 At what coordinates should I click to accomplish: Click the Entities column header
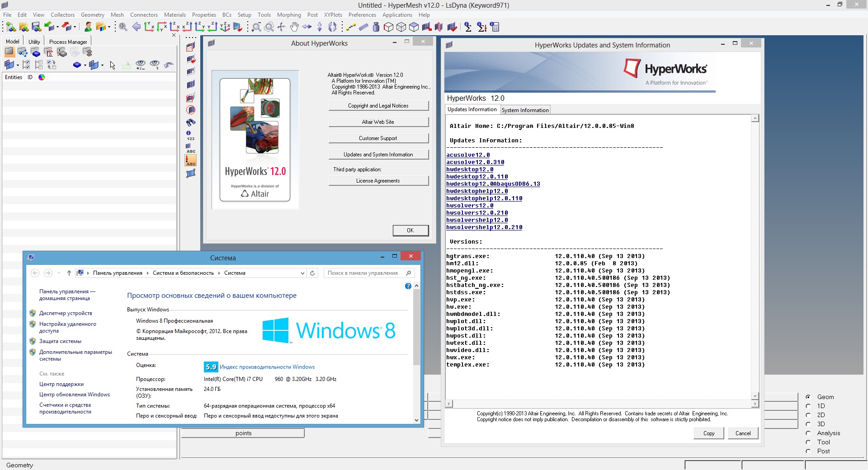14,77
